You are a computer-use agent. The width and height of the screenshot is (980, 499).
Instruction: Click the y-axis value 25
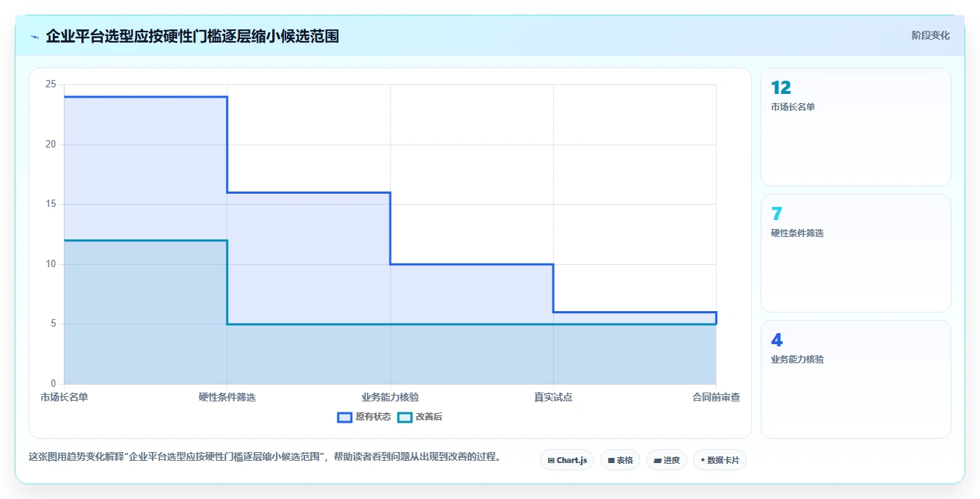(51, 84)
